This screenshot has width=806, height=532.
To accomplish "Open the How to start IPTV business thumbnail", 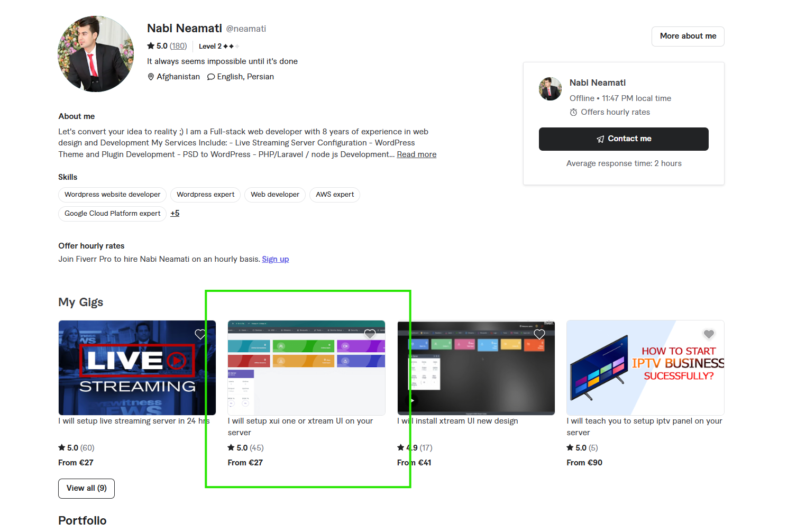I will click(x=645, y=368).
